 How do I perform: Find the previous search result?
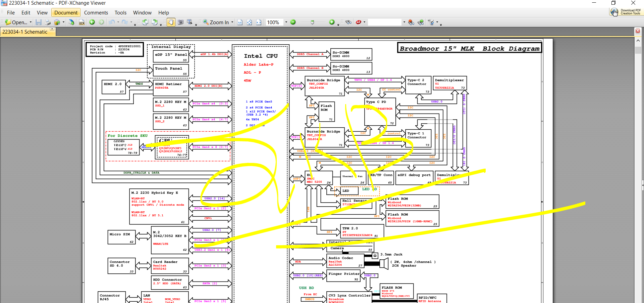411,22
